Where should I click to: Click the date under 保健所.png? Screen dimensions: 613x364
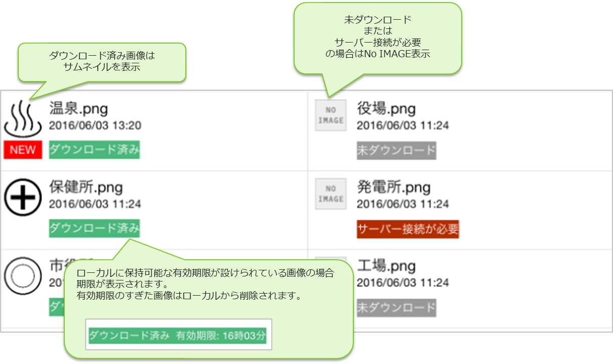[x=95, y=204]
